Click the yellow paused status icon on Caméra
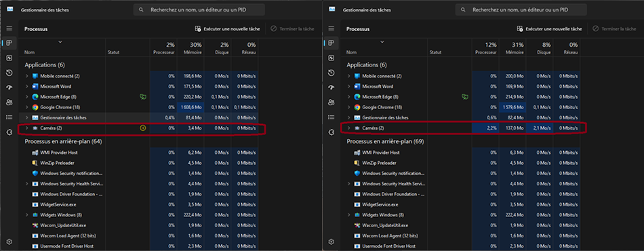The height and width of the screenshot is (251, 644). 142,128
